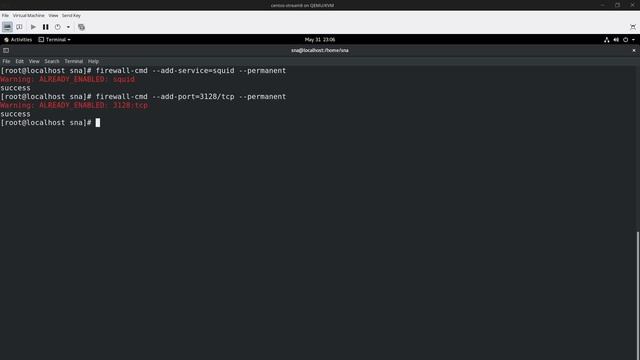Power on the virtual machine
Viewport: 640px width, 360px height.
[33, 27]
